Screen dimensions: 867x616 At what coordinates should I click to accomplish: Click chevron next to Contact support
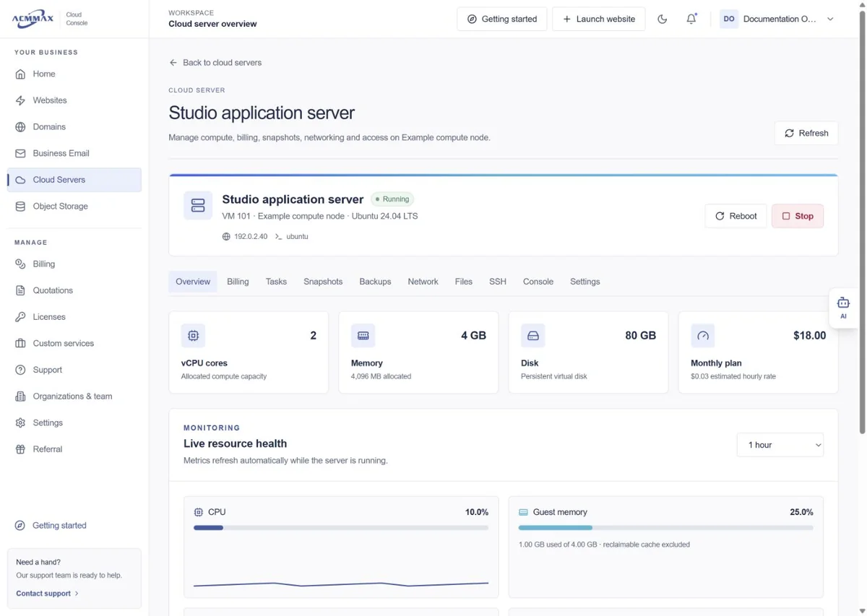click(x=77, y=594)
